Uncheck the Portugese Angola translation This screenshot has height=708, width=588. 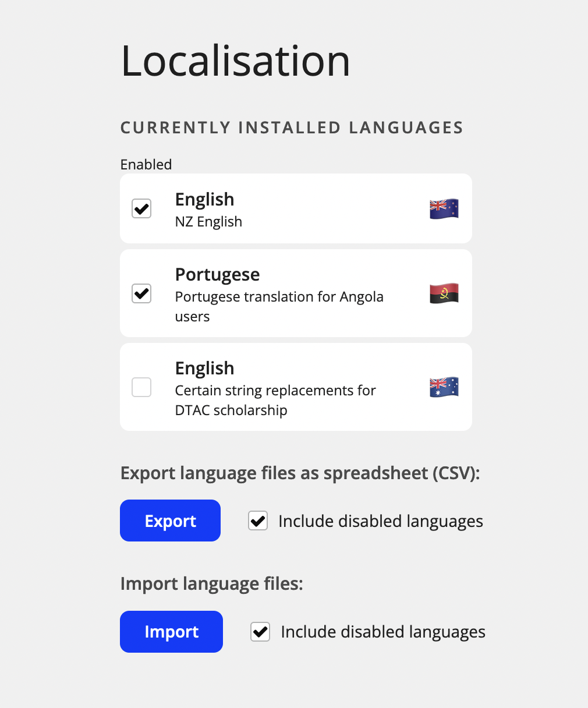pyautogui.click(x=141, y=293)
